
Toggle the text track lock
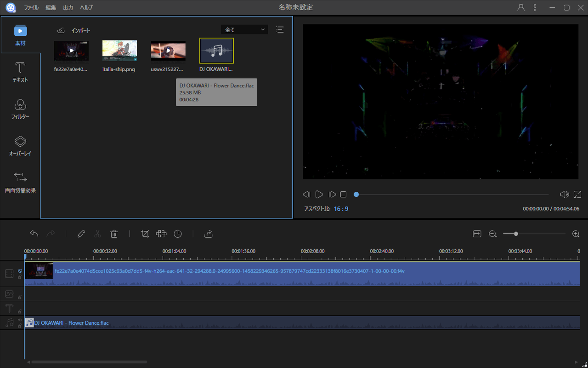[x=20, y=311]
